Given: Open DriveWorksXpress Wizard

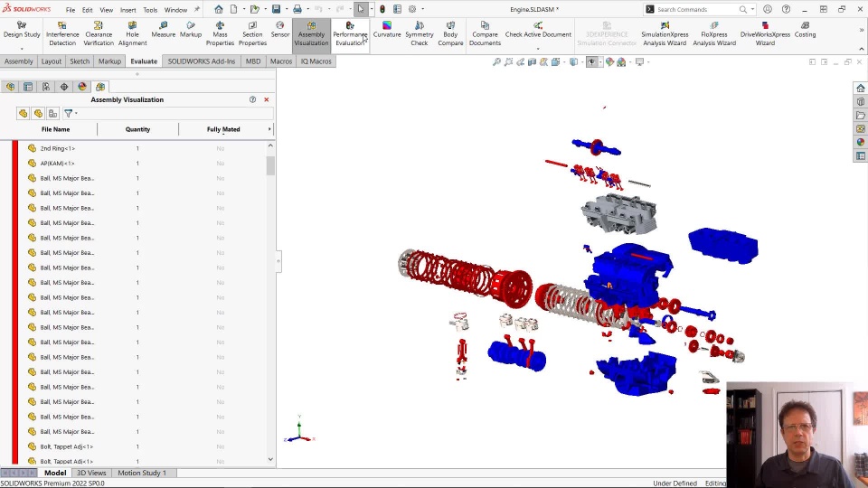Looking at the screenshot, I should click(765, 33).
